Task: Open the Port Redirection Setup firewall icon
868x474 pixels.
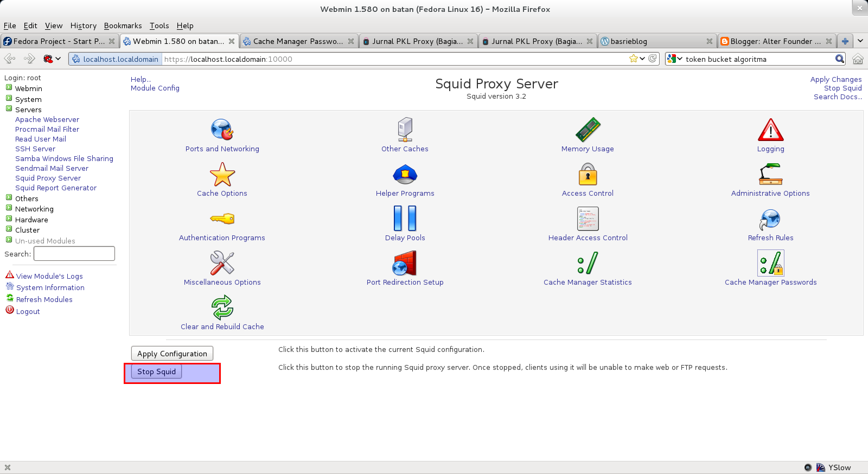Action: [405, 263]
